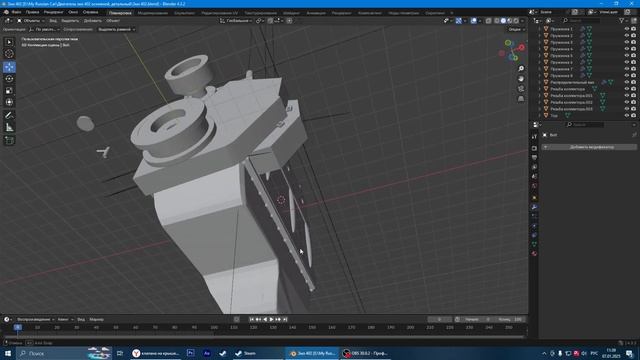Image resolution: width=640 pixels, height=360 pixels.
Task: Disable rendering of Пружинка 8 via camera icon
Action: [x=633, y=76]
